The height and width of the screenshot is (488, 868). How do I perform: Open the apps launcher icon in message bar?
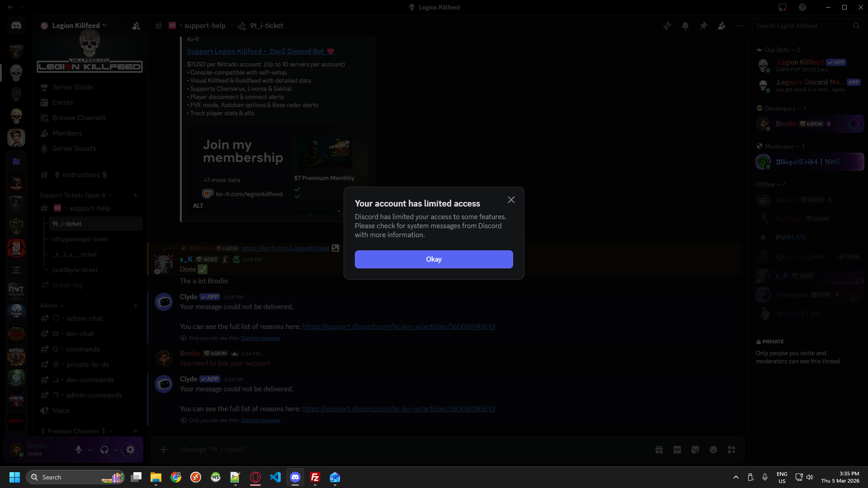(731, 450)
